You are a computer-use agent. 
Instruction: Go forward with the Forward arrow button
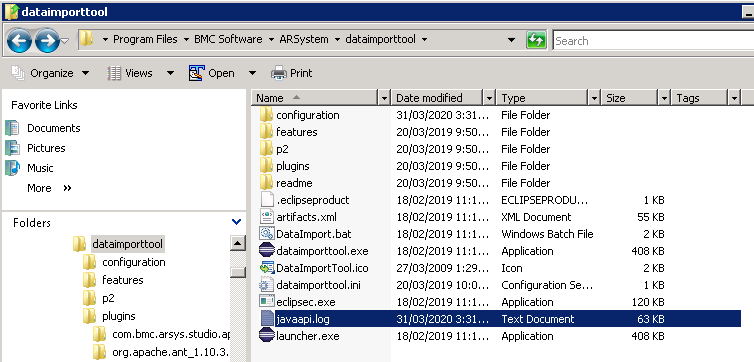(47, 41)
